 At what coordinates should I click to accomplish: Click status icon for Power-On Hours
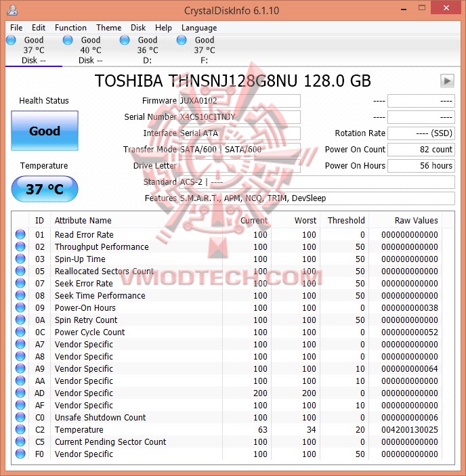[x=20, y=307]
